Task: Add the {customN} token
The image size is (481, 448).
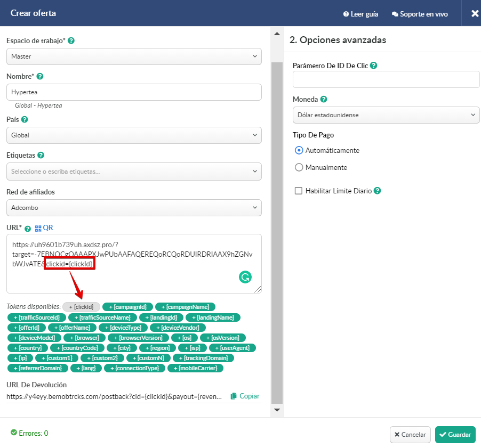Action: click(x=148, y=358)
